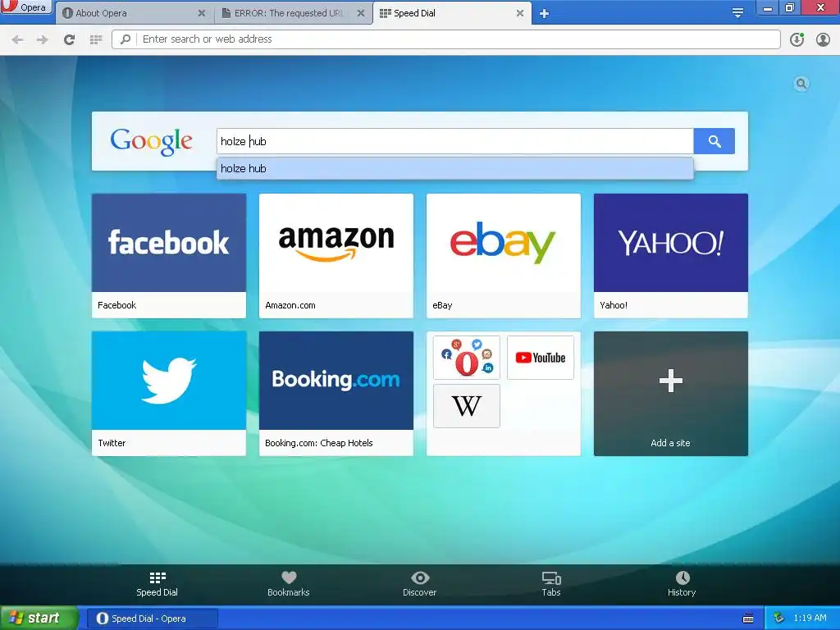Add a site with the plus tile
The height and width of the screenshot is (630, 840).
tap(671, 393)
